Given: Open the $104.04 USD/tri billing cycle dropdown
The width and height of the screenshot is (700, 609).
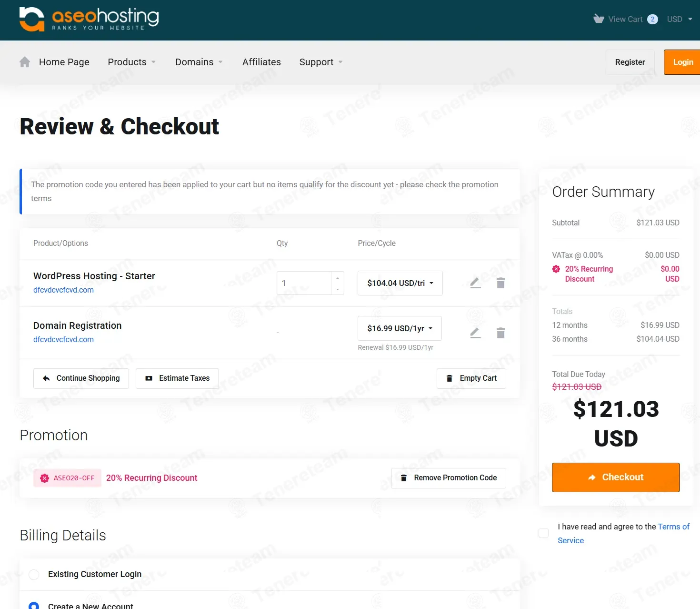Looking at the screenshot, I should pyautogui.click(x=400, y=283).
